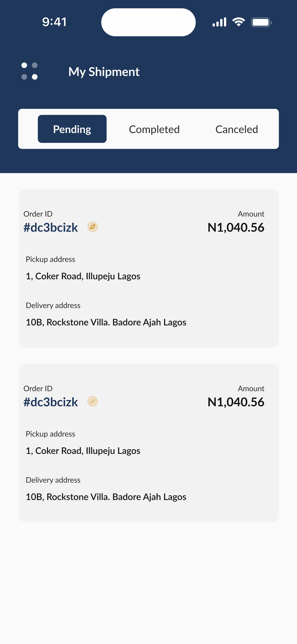Tap first card's delivery address Rockstone Villa
Viewport: 297px width, 644px height.
point(106,322)
